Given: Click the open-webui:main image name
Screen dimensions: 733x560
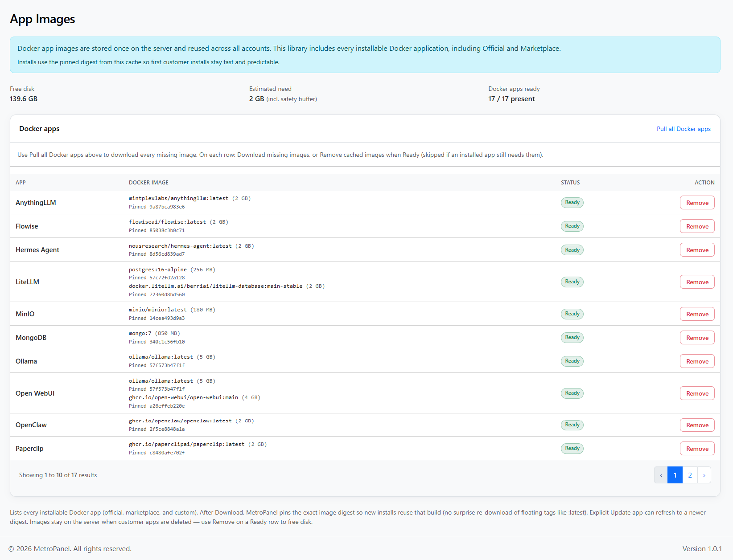Looking at the screenshot, I should point(183,397).
